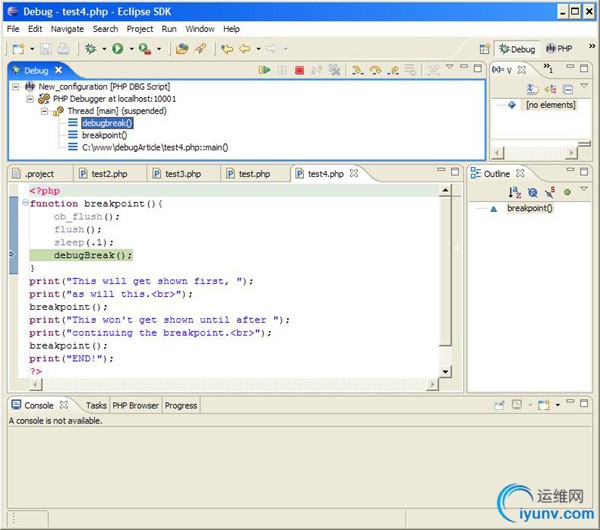Switch to the PHP perspective
The image size is (600, 530).
559,49
